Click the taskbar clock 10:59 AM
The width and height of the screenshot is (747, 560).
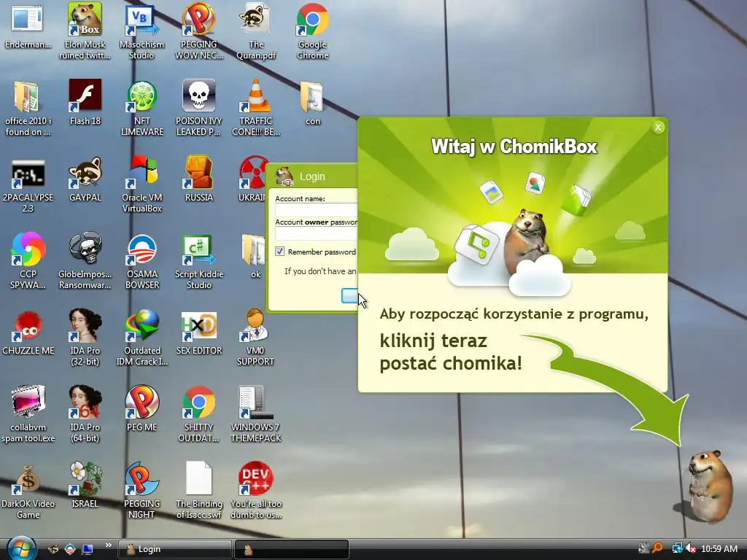[x=719, y=549]
